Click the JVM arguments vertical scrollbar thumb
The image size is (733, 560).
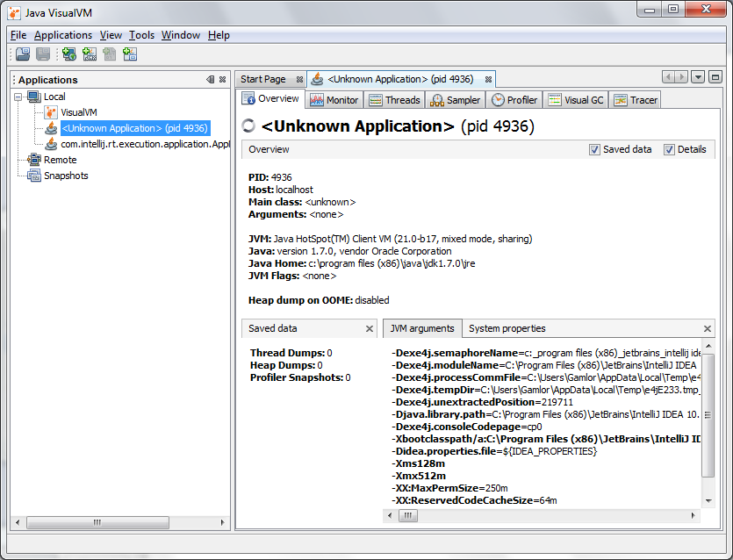(x=708, y=415)
